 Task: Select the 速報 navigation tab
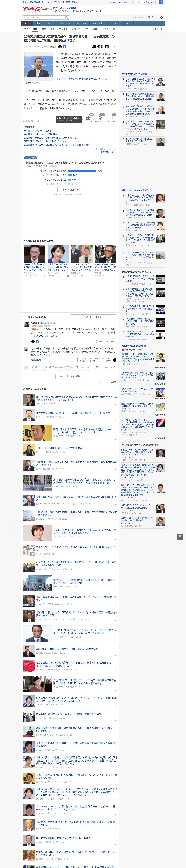tap(38, 24)
